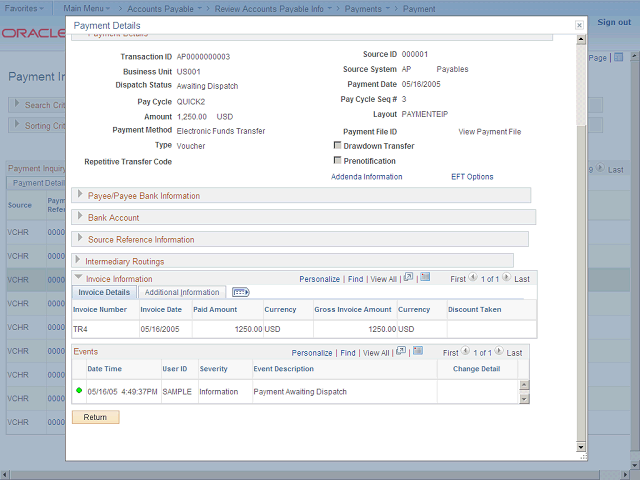The height and width of the screenshot is (480, 640).
Task: Collapse Invoice Information section
Action: coord(78,277)
